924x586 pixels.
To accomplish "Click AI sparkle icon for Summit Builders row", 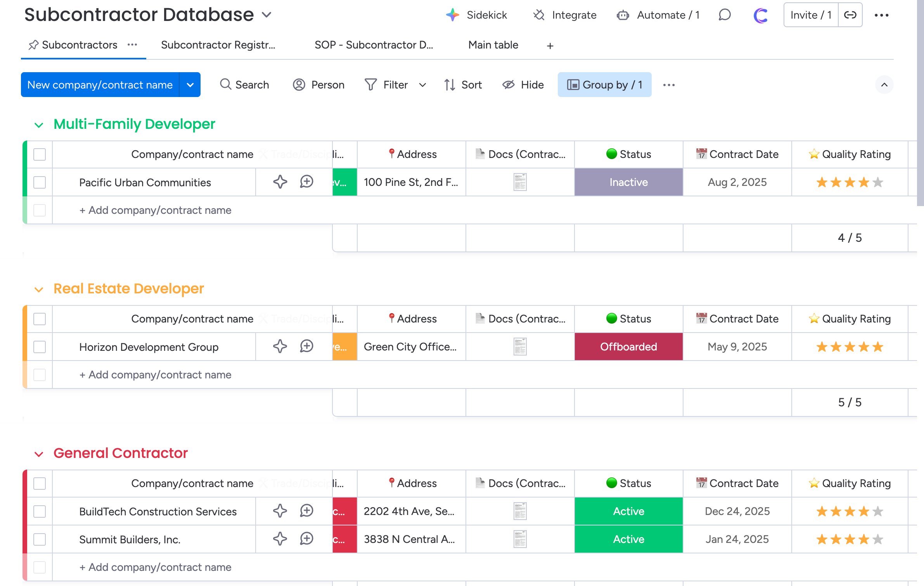I will click(280, 539).
